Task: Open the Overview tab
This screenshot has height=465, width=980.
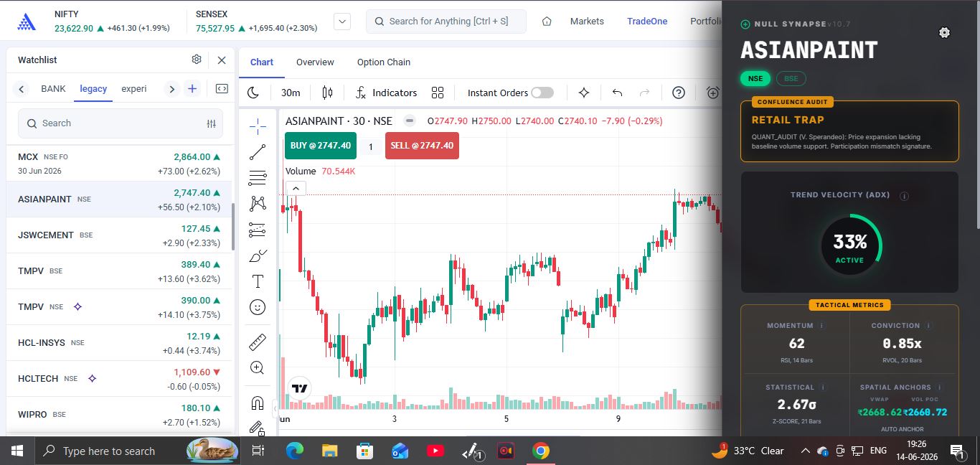Action: (315, 62)
